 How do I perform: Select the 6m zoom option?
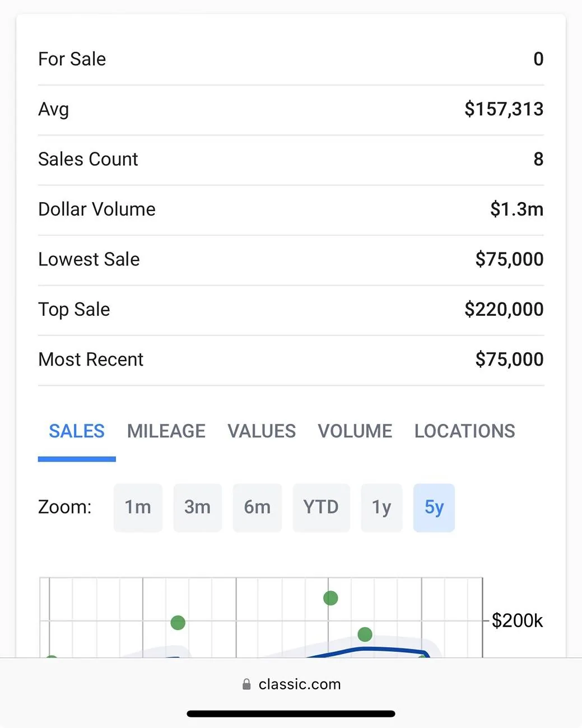tap(257, 507)
